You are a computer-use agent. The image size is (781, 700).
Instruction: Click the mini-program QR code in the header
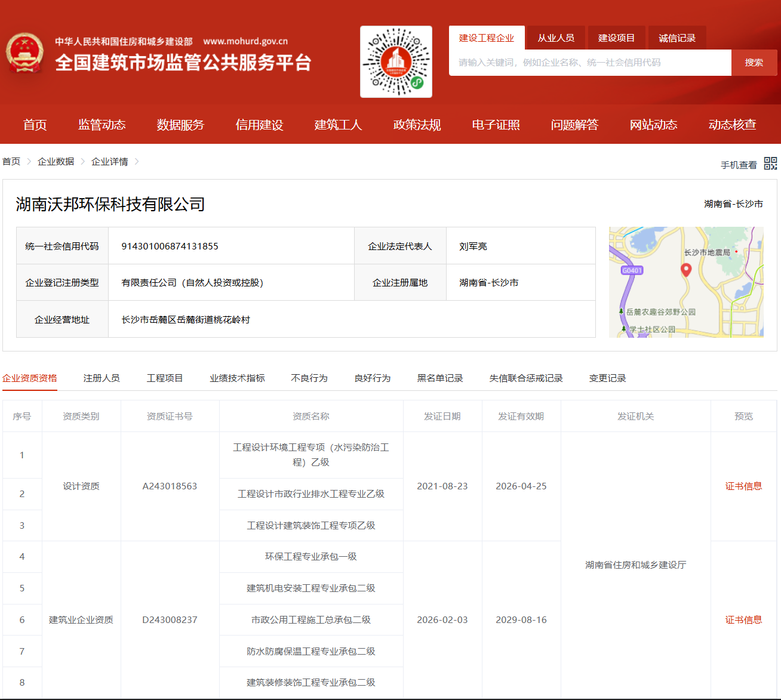pos(395,61)
